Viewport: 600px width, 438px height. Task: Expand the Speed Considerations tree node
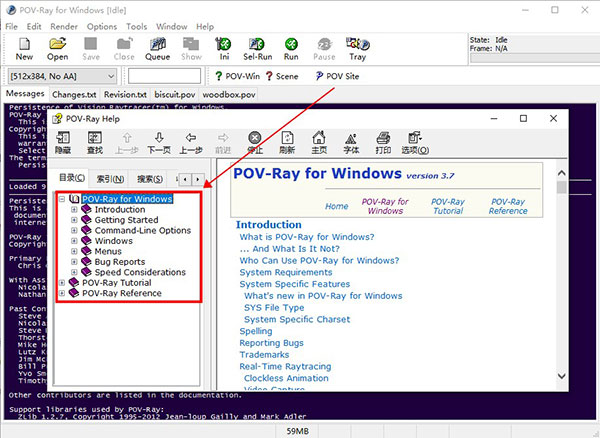(x=74, y=272)
